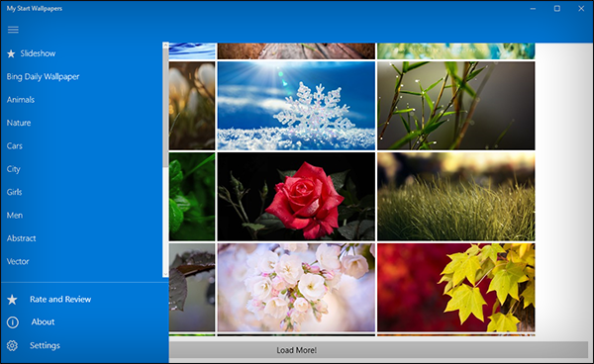Open the Girls category
The width and height of the screenshot is (594, 364).
tap(14, 192)
